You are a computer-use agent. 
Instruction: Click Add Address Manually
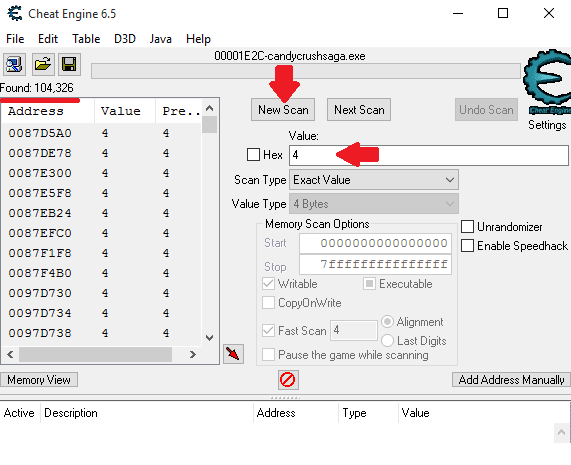511,380
